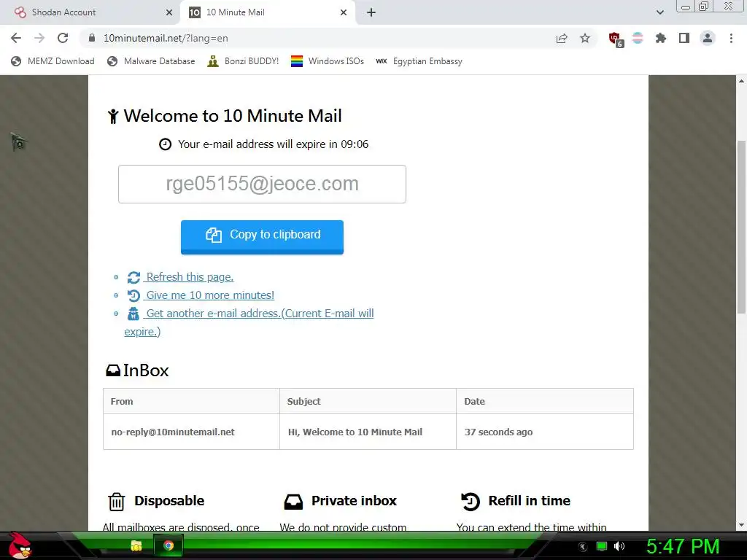Open email from no-reply@10minutemail.net
The width and height of the screenshot is (747, 560).
[173, 432]
